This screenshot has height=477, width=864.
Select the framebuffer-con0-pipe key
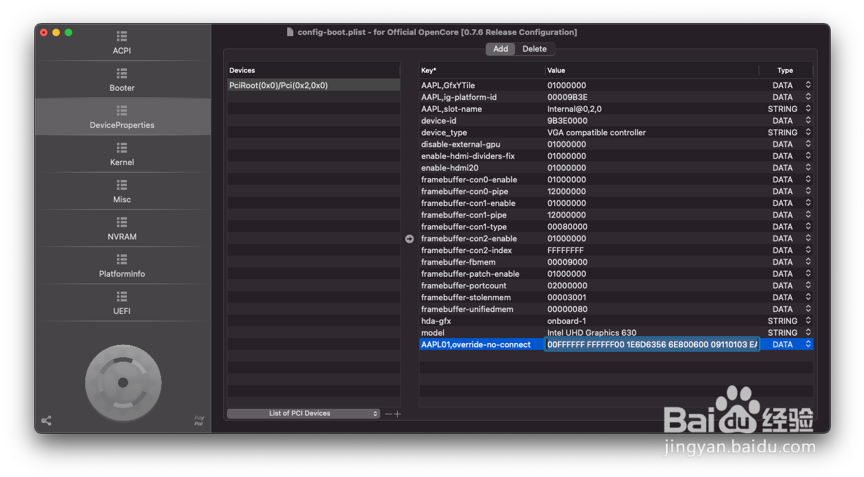coord(465,191)
